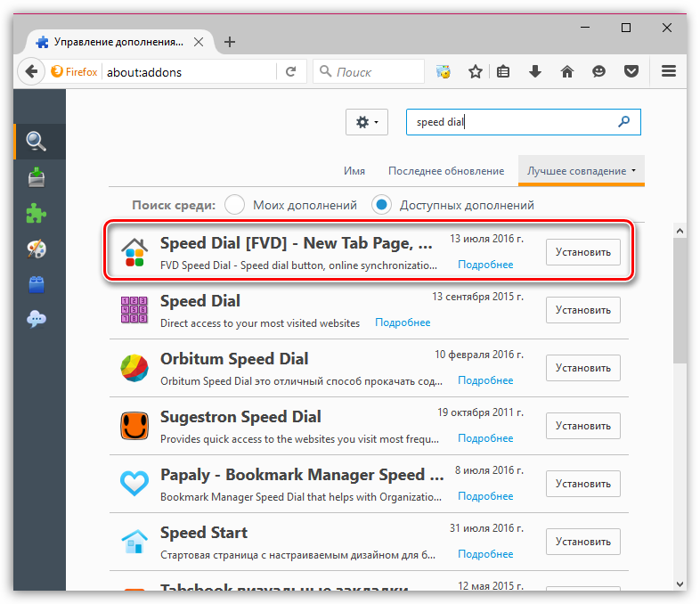Open "Подробнее" for Sugestron Speed Dial
The height and width of the screenshot is (604, 700).
(485, 438)
